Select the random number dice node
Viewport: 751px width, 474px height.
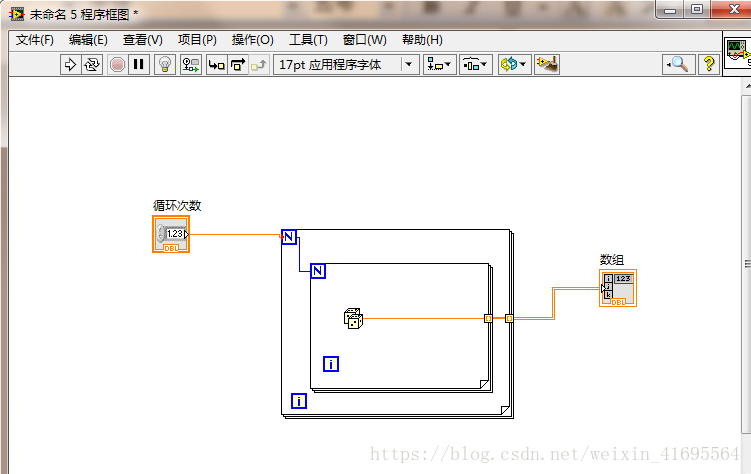point(353,318)
